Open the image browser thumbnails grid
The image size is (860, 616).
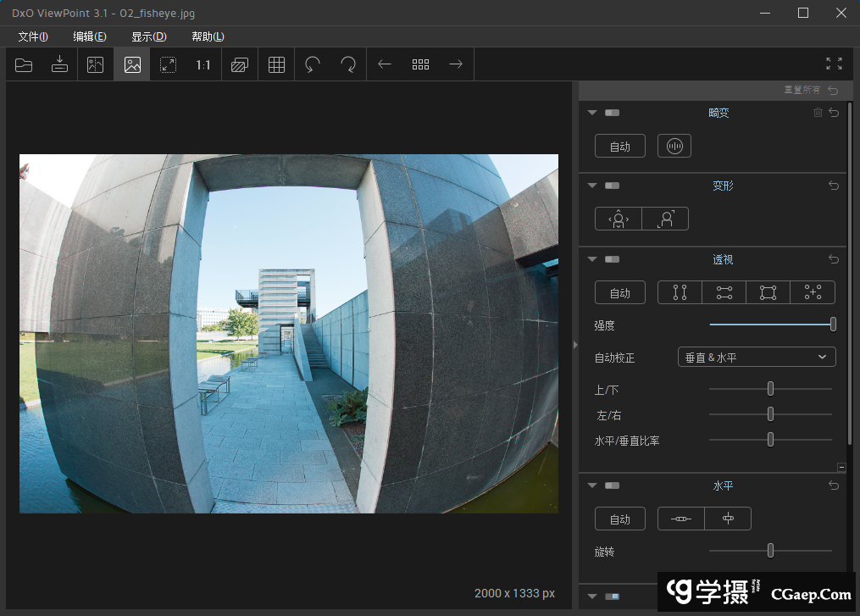pyautogui.click(x=420, y=64)
